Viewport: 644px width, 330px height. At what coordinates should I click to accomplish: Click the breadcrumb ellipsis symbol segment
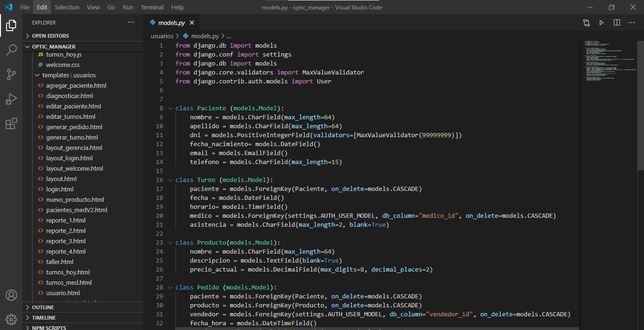(229, 36)
